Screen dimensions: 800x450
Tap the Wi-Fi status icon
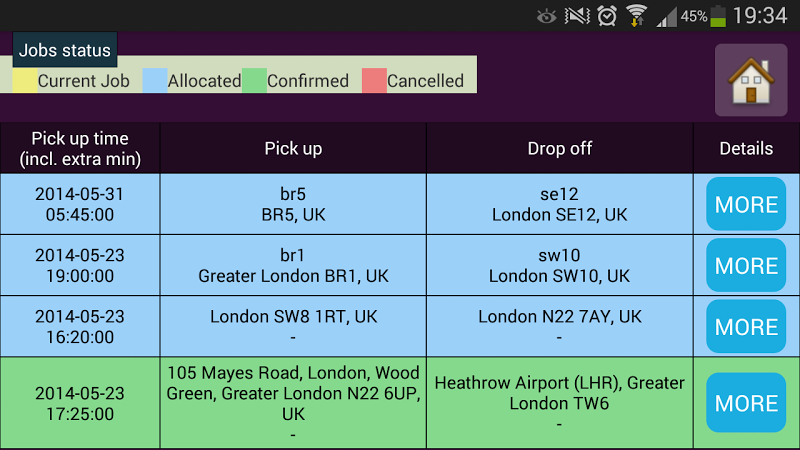point(636,16)
